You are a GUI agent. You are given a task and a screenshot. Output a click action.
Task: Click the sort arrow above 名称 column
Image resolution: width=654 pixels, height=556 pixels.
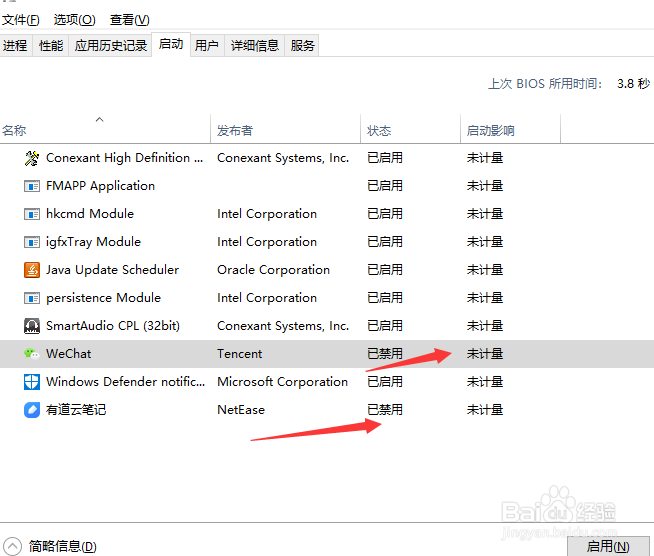click(x=99, y=120)
